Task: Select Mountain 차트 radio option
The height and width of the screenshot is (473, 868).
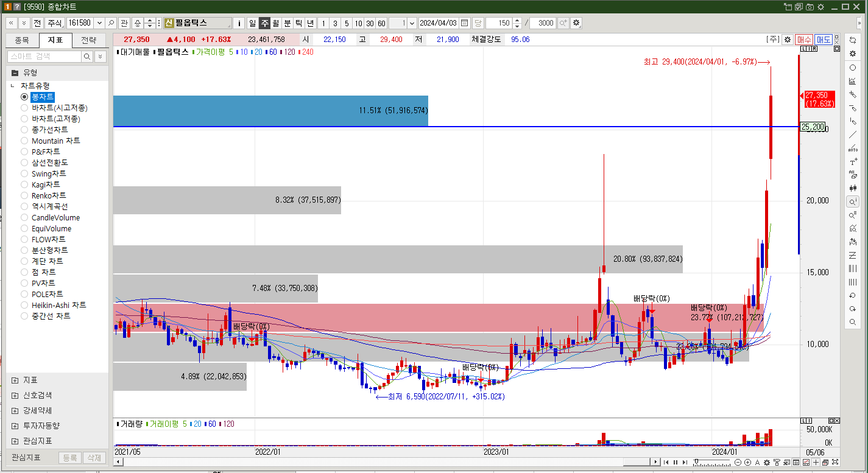Action: 24,141
